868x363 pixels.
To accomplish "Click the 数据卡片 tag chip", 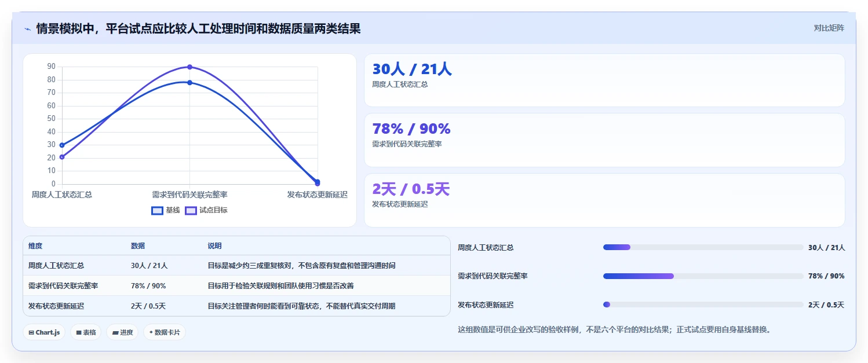I will (165, 332).
